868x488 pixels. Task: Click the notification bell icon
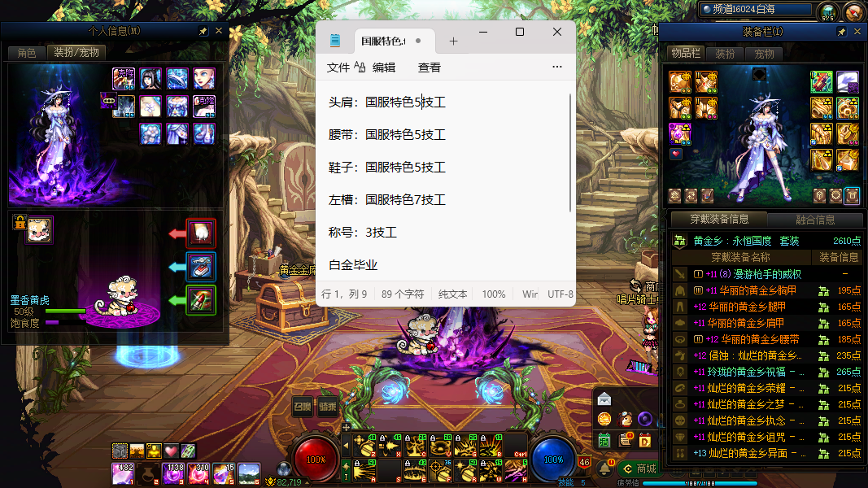(605, 468)
